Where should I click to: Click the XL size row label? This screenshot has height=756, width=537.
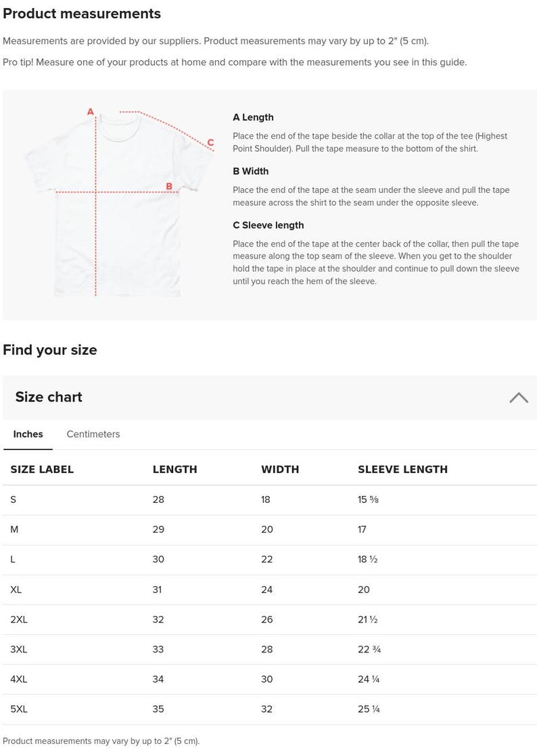[16, 590]
